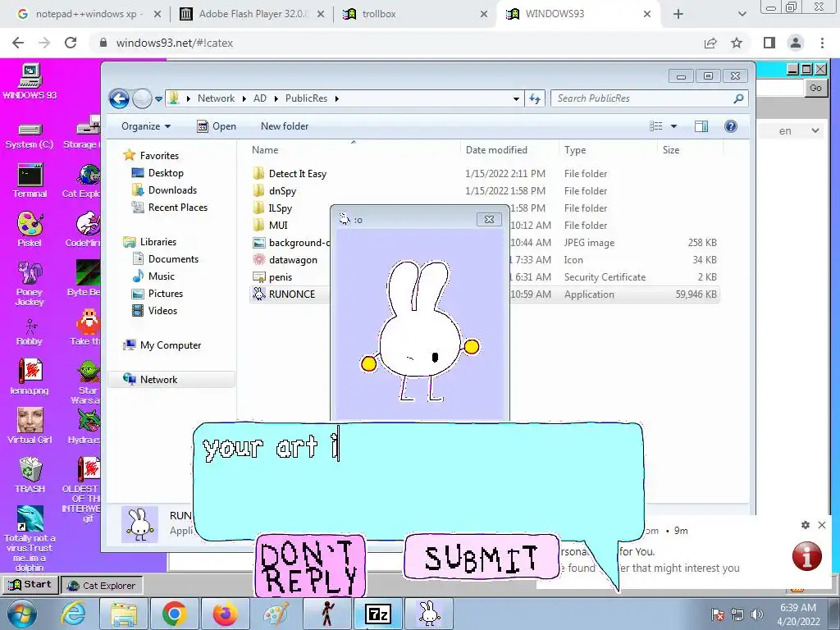The width and height of the screenshot is (840, 630).
Task: Open the notification settings gear icon
Action: [806, 525]
